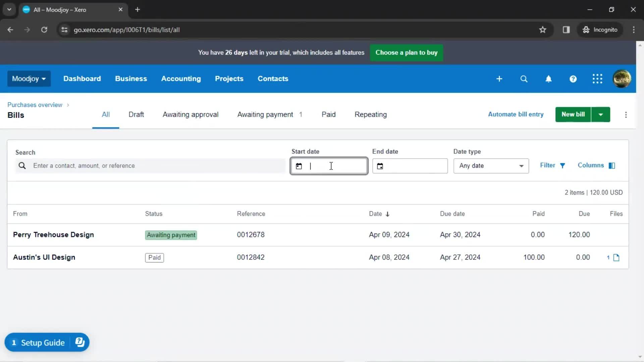Click reference 0012842
The height and width of the screenshot is (362, 644).
[251, 257]
